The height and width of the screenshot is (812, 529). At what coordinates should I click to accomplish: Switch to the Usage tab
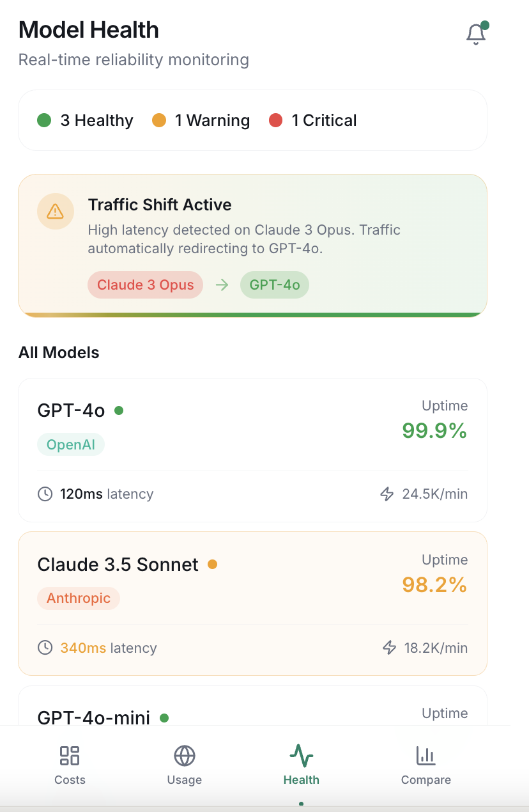coord(185,765)
